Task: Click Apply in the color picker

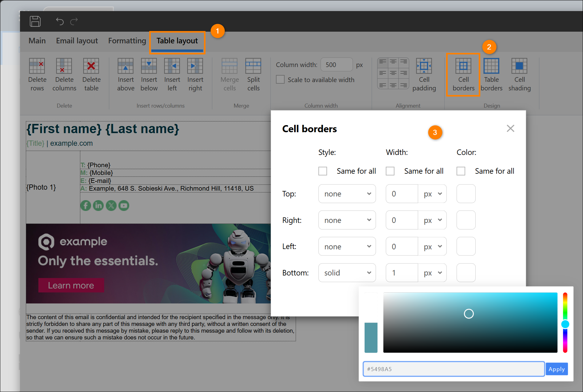Action: tap(557, 369)
